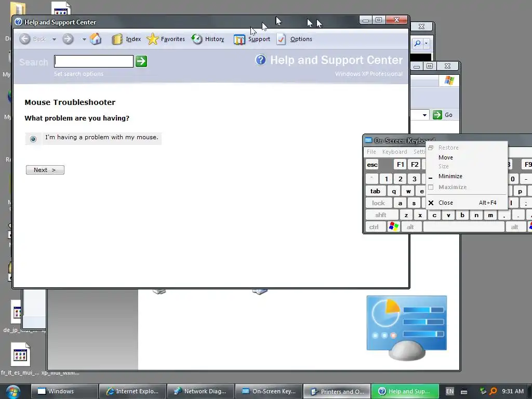Open the fr_it_es_mui desktop file icon
Viewport: 532px width, 399px height.
point(20,354)
